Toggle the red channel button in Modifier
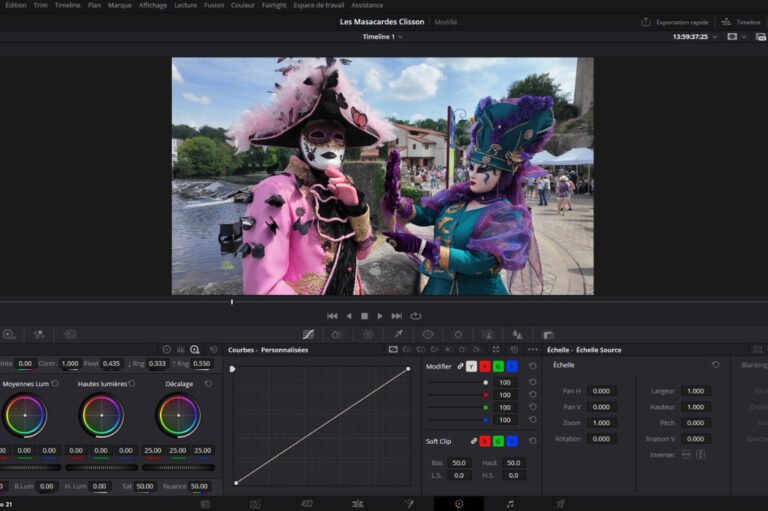 click(485, 366)
